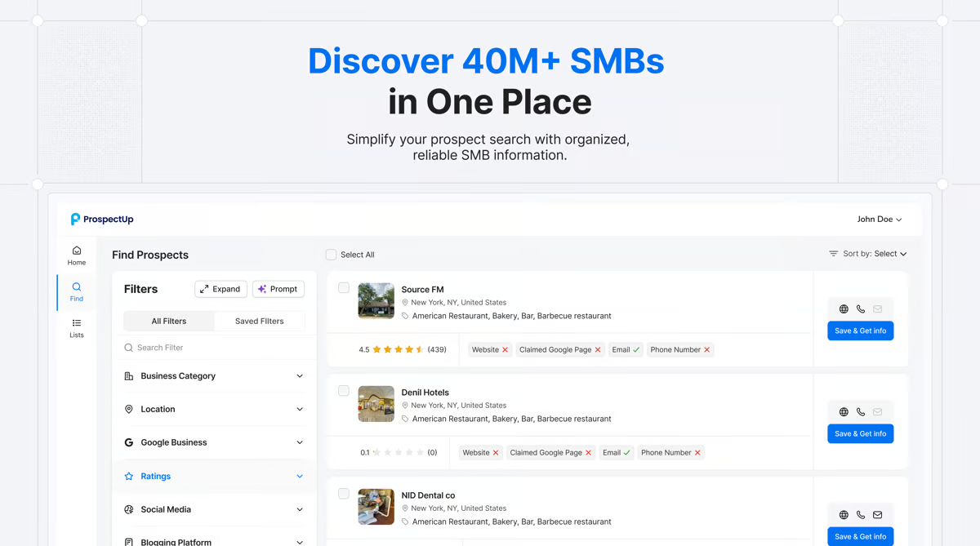Click the Ratings star icon in filters

coord(128,476)
